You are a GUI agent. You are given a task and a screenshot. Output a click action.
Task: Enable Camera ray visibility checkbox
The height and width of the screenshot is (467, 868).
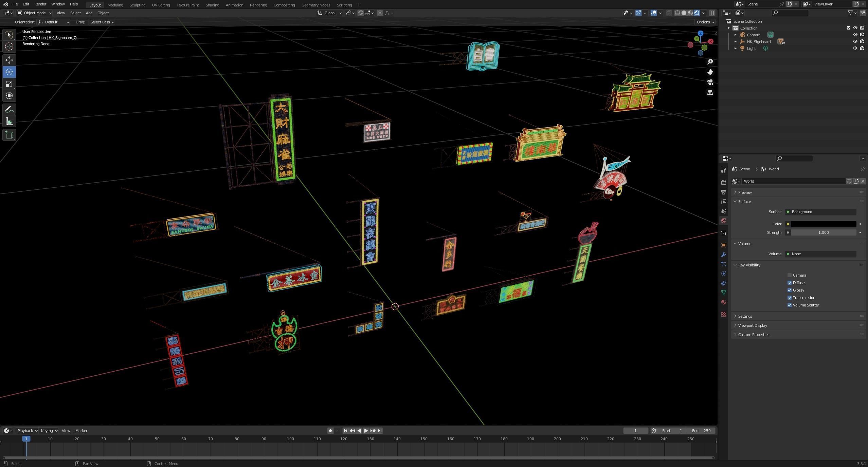(x=790, y=275)
